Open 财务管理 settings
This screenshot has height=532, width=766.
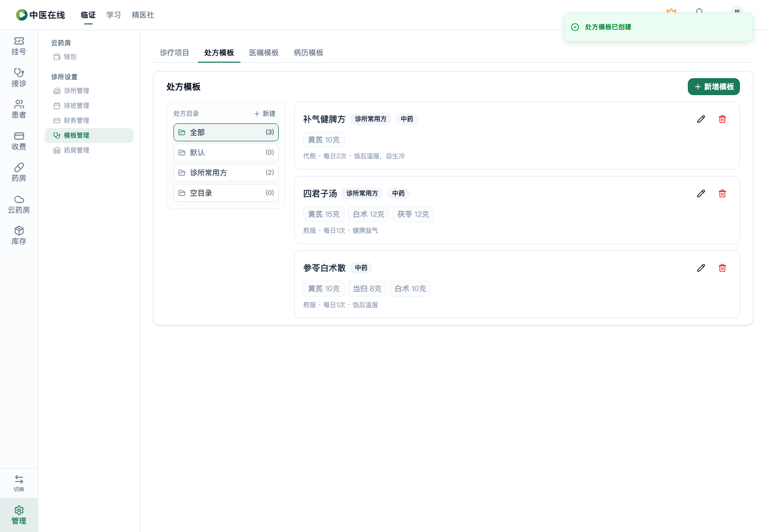[x=89, y=121]
